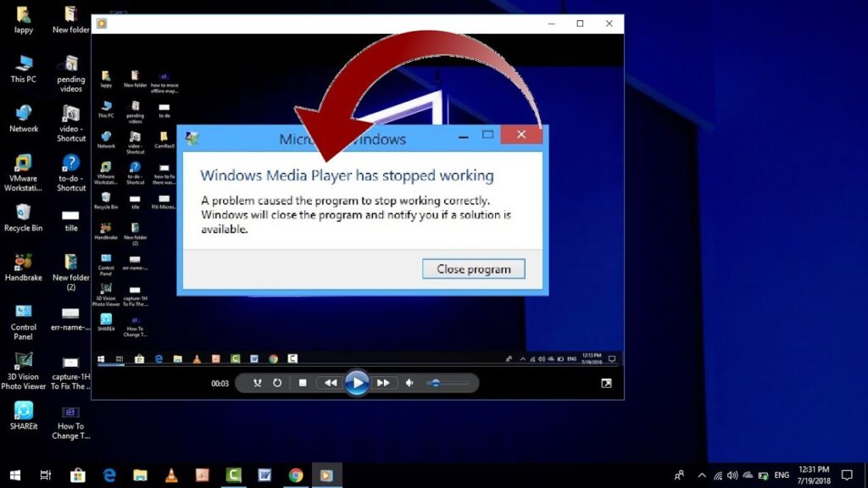The height and width of the screenshot is (488, 868).
Task: Select the Control Panel desktop icon
Action: point(23,321)
